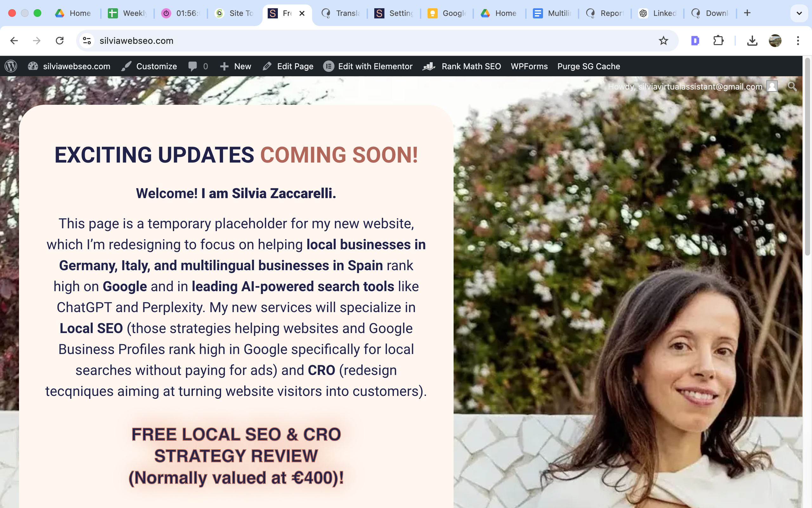The width and height of the screenshot is (812, 508).
Task: Click Edit Page in admin bar
Action: [288, 66]
